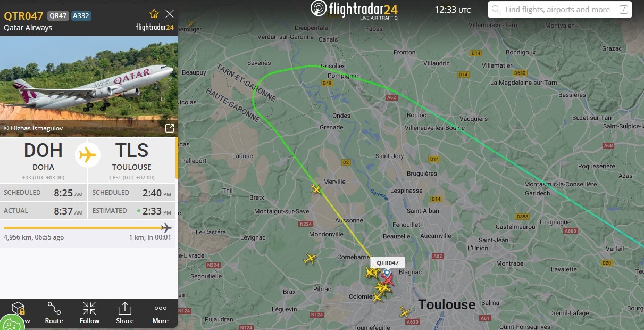Select the QR47 flight number badge
The height and width of the screenshot is (330, 644).
click(x=57, y=16)
